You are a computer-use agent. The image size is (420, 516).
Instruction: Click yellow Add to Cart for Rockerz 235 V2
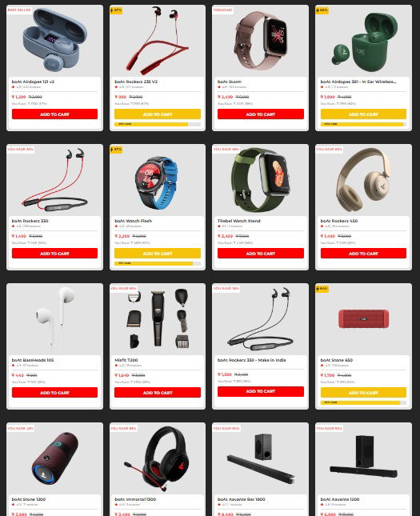point(158,114)
